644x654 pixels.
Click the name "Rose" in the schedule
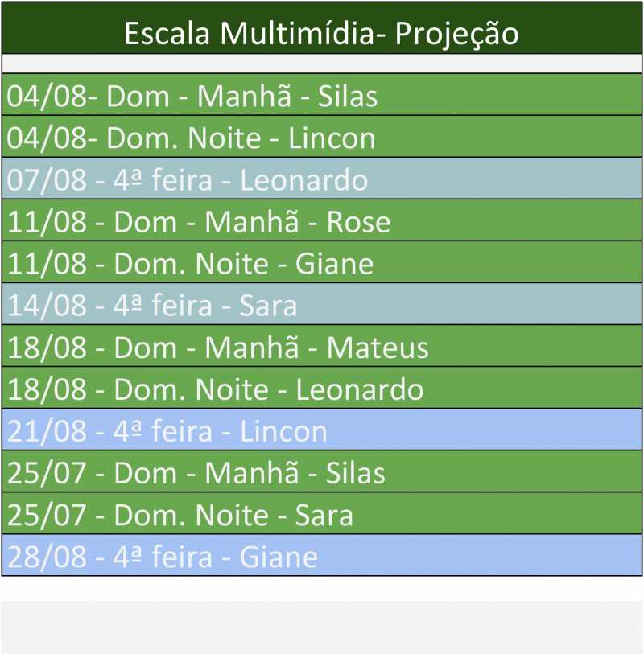(358, 222)
